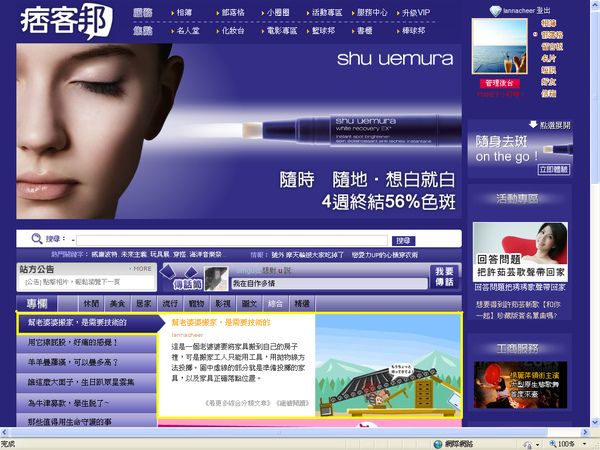The image size is (600, 450).
Task: Open the 工商服務 dance show ad image
Action: 520,385
